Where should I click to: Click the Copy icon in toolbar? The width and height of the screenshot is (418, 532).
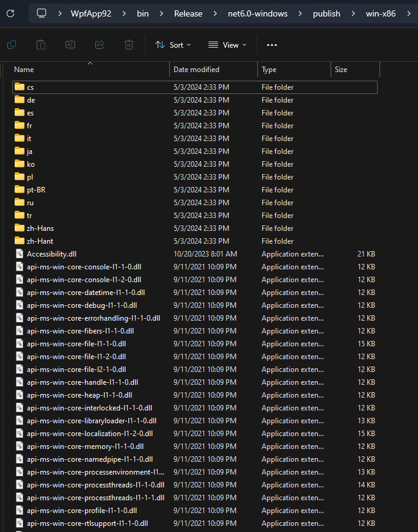pyautogui.click(x=12, y=45)
